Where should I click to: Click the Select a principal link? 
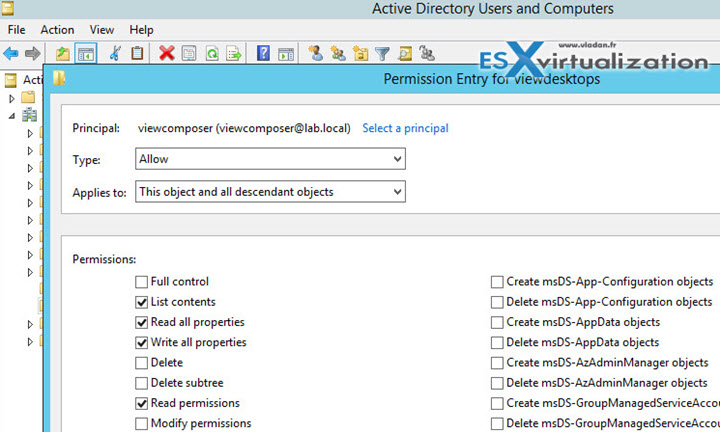[405, 128]
